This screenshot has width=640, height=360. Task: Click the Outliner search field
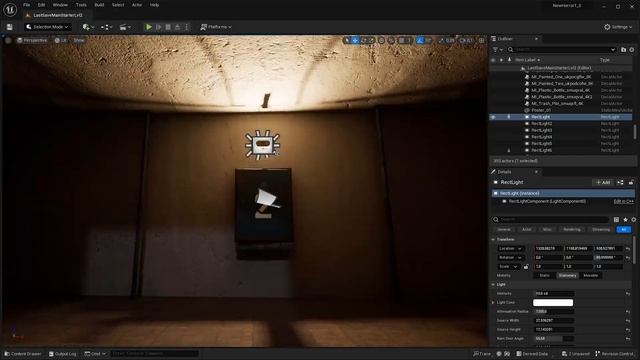[562, 49]
